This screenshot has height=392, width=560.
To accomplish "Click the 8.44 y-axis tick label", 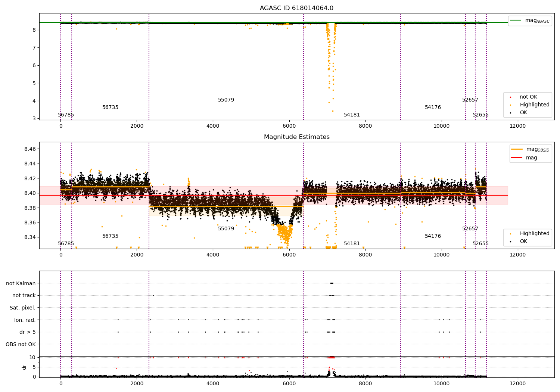I will (x=30, y=164).
